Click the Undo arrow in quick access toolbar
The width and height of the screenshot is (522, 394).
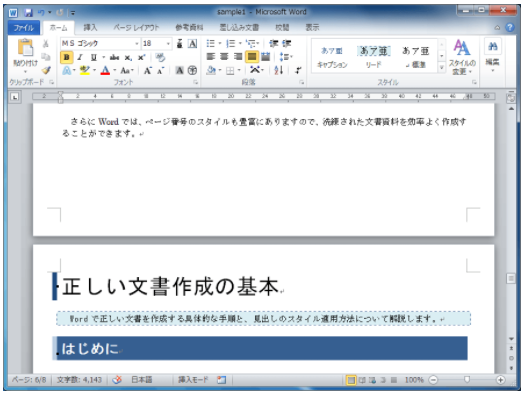coord(41,13)
